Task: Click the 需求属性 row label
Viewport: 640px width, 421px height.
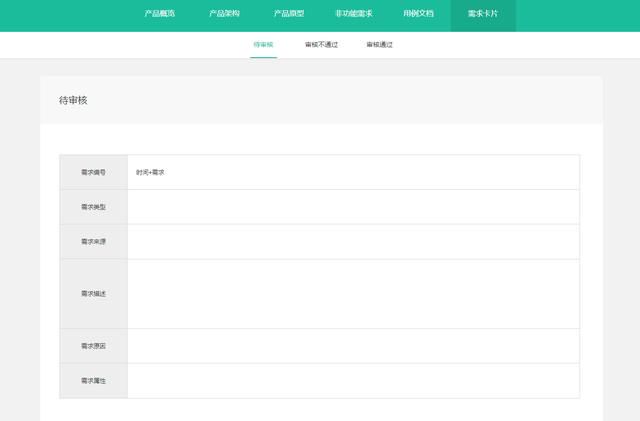Action: tap(93, 381)
